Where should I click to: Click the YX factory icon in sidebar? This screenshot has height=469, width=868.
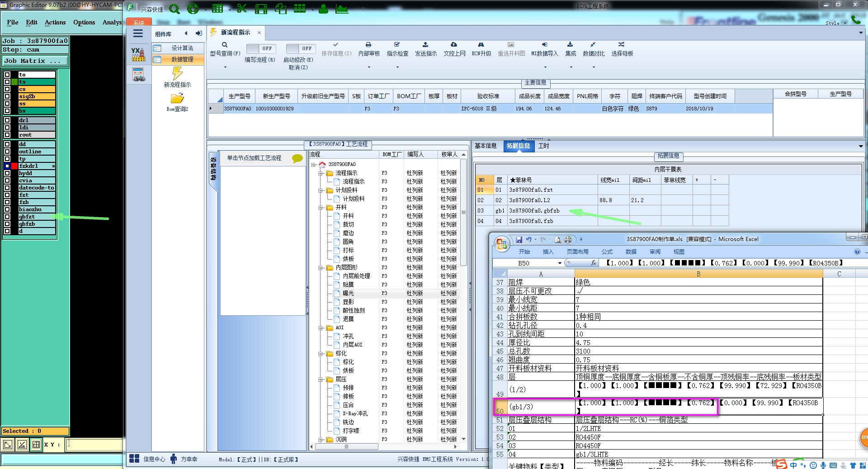click(138, 54)
